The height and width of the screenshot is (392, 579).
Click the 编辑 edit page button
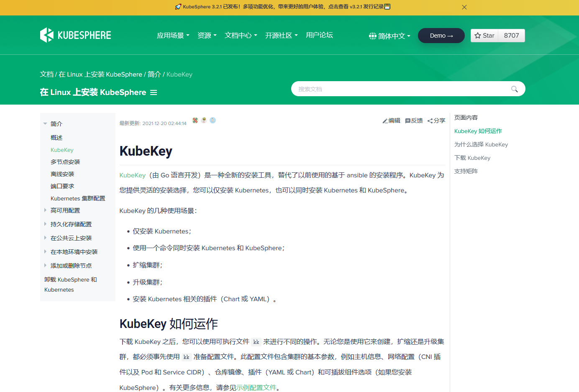coord(391,120)
